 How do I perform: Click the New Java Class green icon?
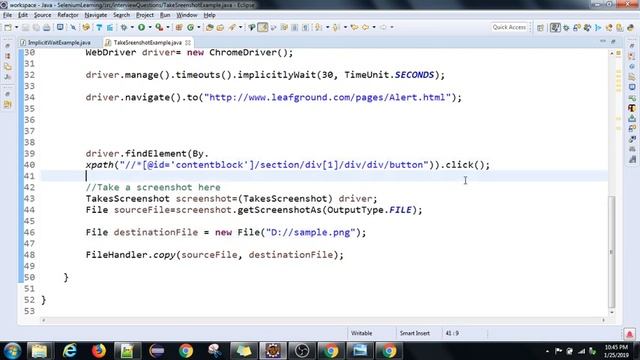point(191,27)
